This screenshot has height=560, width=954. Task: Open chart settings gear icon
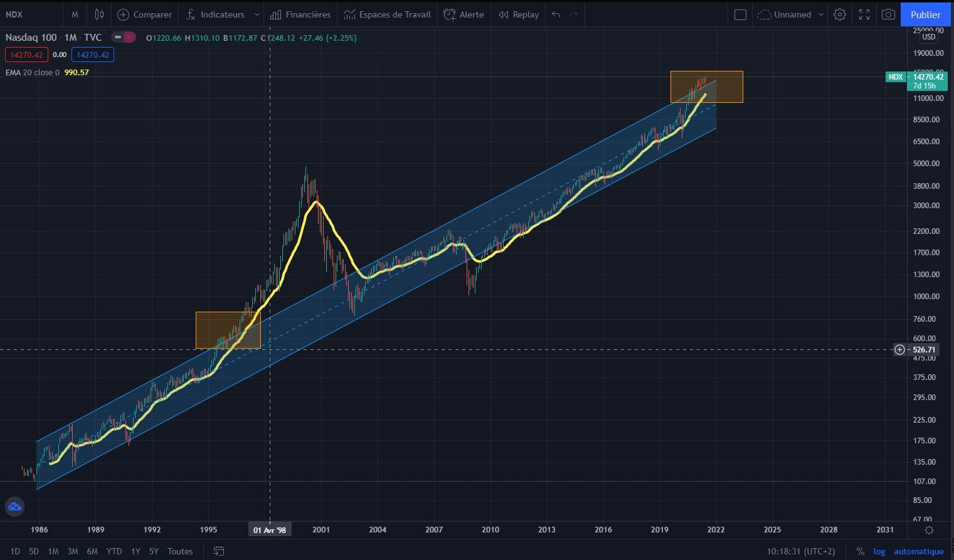tap(840, 14)
